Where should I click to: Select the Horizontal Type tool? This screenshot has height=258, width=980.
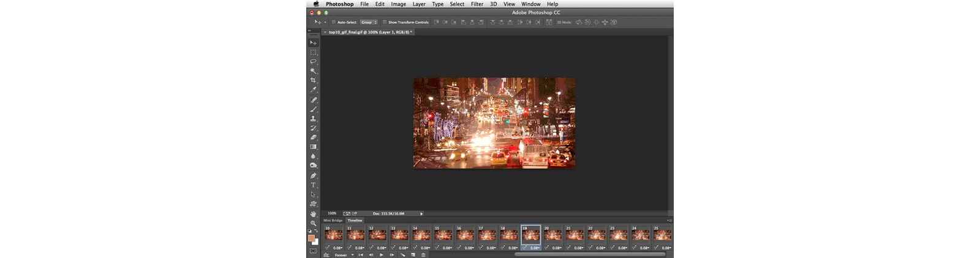(x=313, y=185)
